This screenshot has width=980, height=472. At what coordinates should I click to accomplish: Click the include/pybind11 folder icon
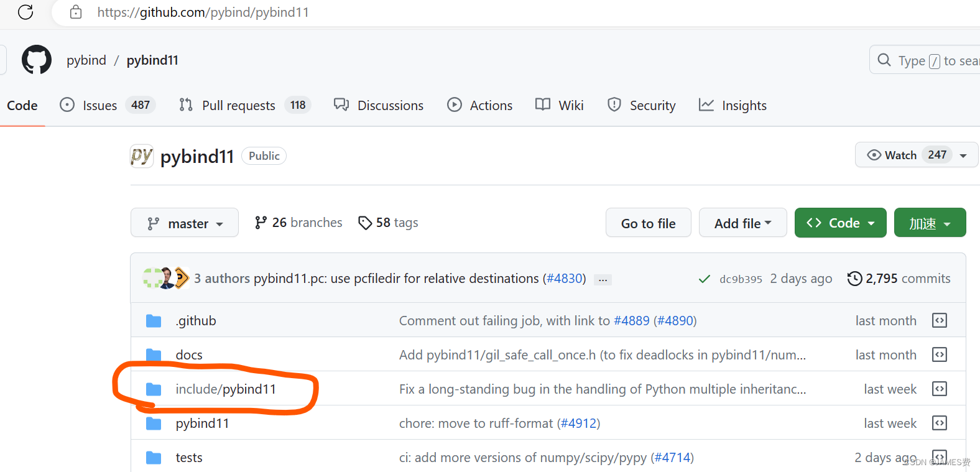(154, 389)
